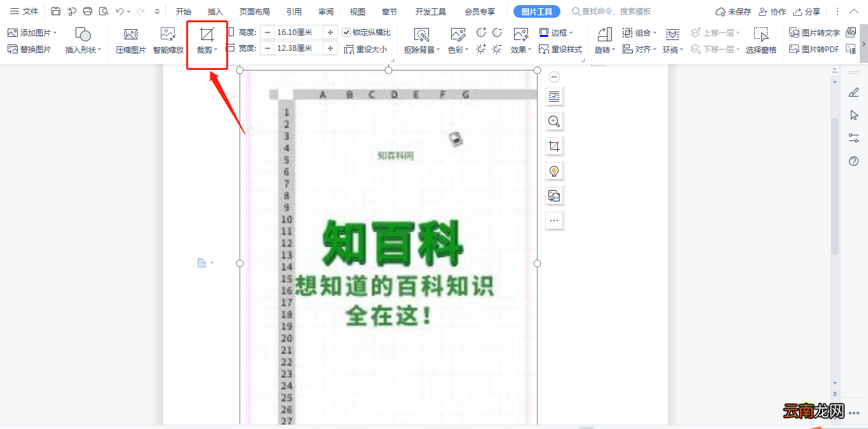Open the 组合 group dropdown
The image size is (868, 429).
click(640, 32)
